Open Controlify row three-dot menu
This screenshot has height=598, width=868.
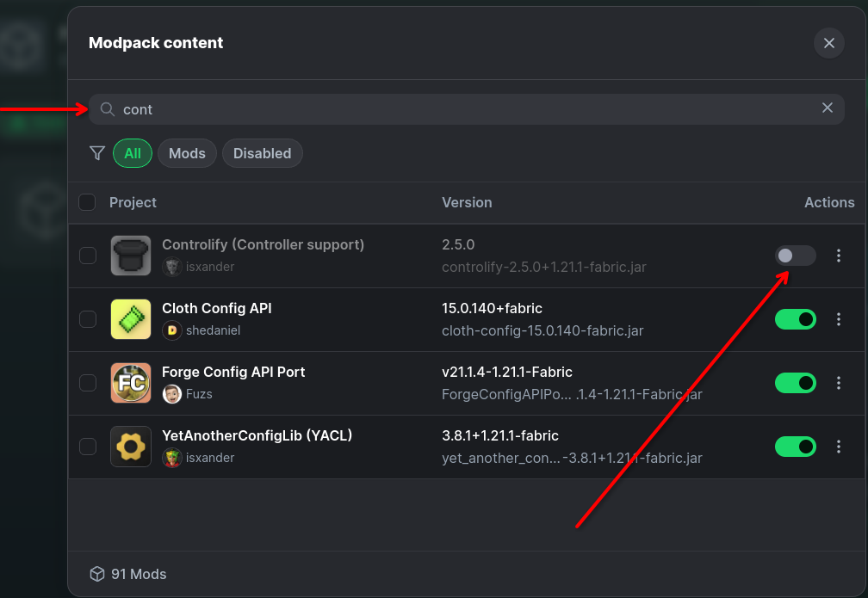(x=839, y=256)
